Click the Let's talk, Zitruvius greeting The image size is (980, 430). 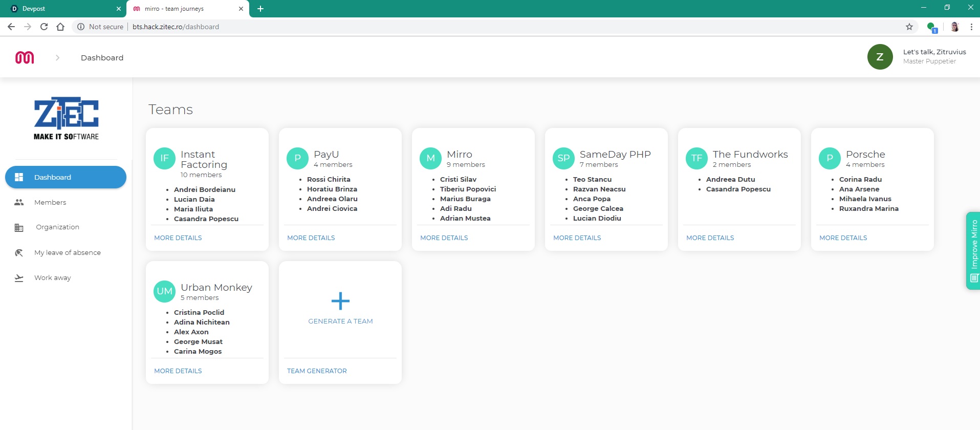coord(934,52)
